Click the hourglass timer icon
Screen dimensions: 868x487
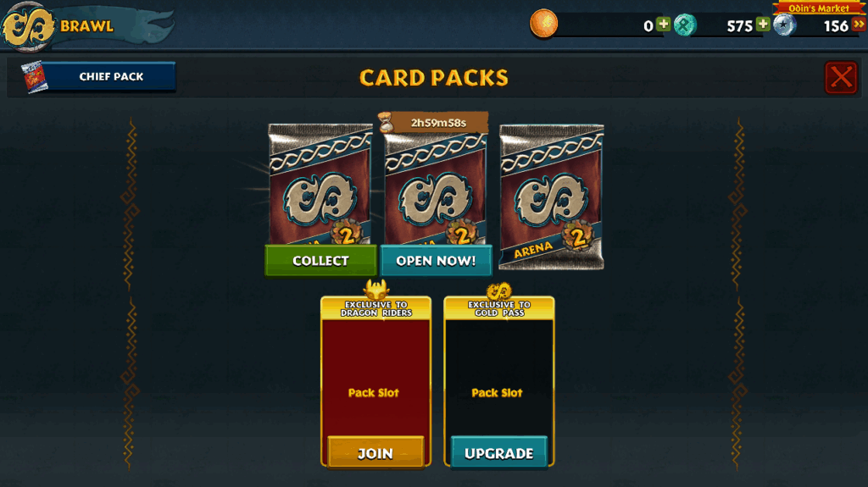point(386,122)
